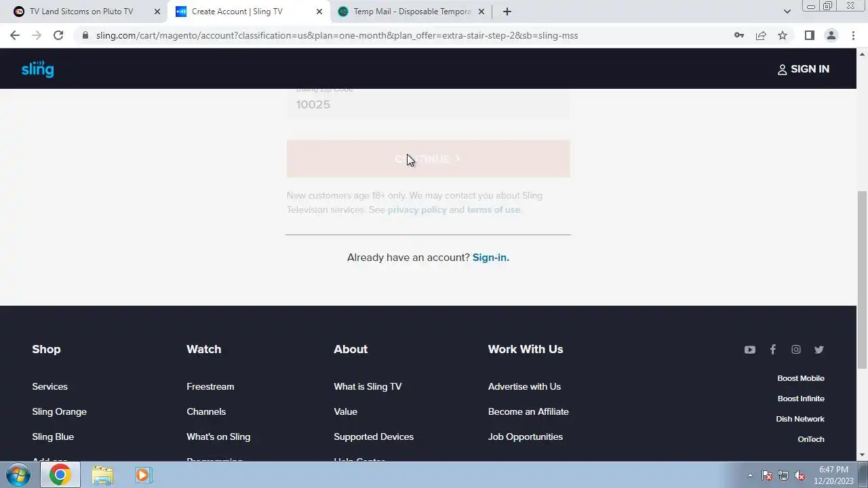This screenshot has width=868, height=488.
Task: Open the privacy policy link
Action: pyautogui.click(x=417, y=209)
